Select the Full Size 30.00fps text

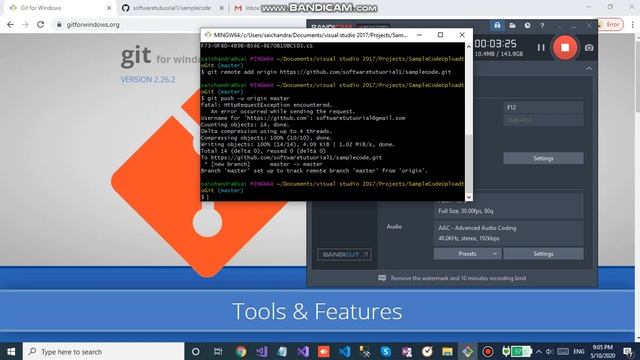pyautogui.click(x=466, y=211)
